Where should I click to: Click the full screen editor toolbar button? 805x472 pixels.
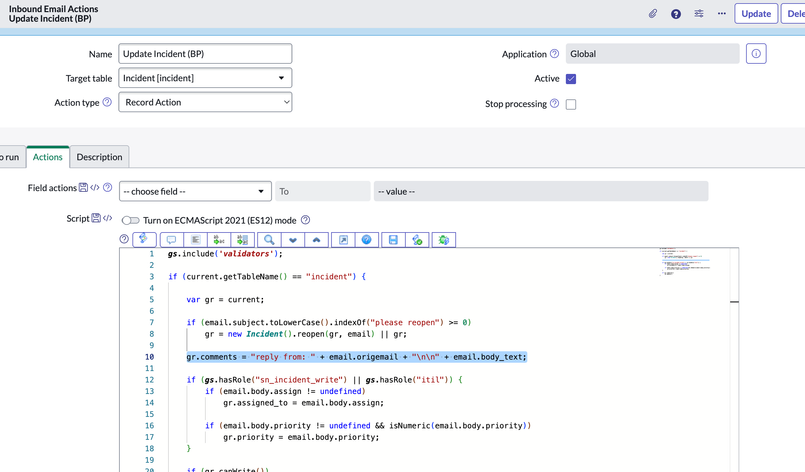coord(343,240)
